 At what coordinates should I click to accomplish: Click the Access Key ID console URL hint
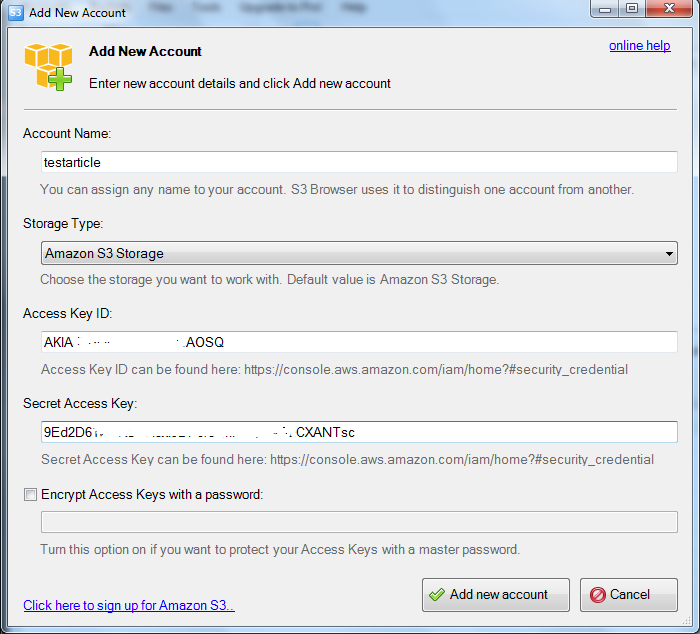coord(334,370)
